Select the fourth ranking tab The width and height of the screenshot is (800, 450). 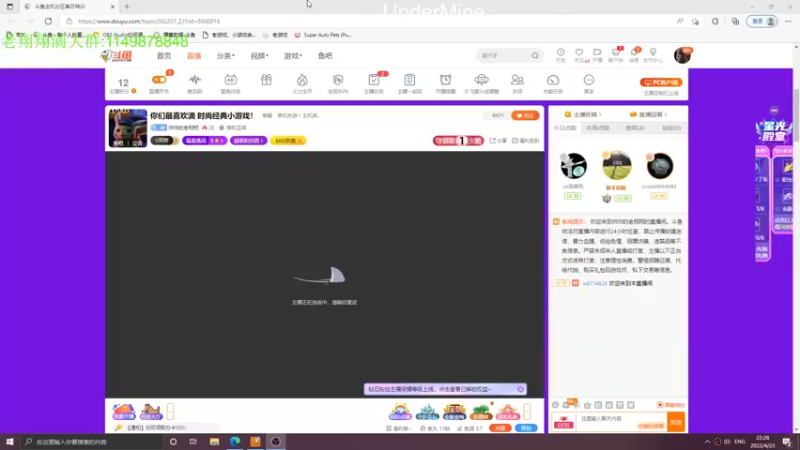pos(671,128)
